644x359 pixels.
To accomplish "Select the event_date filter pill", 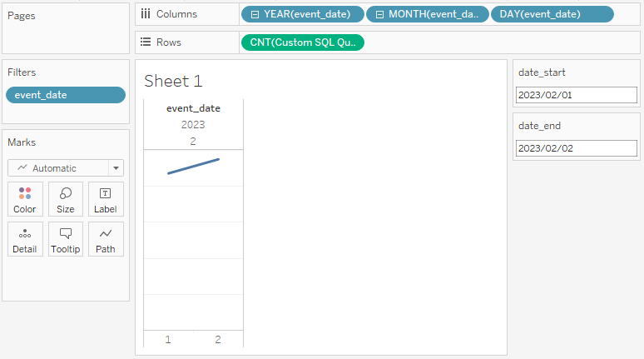I will (66, 95).
